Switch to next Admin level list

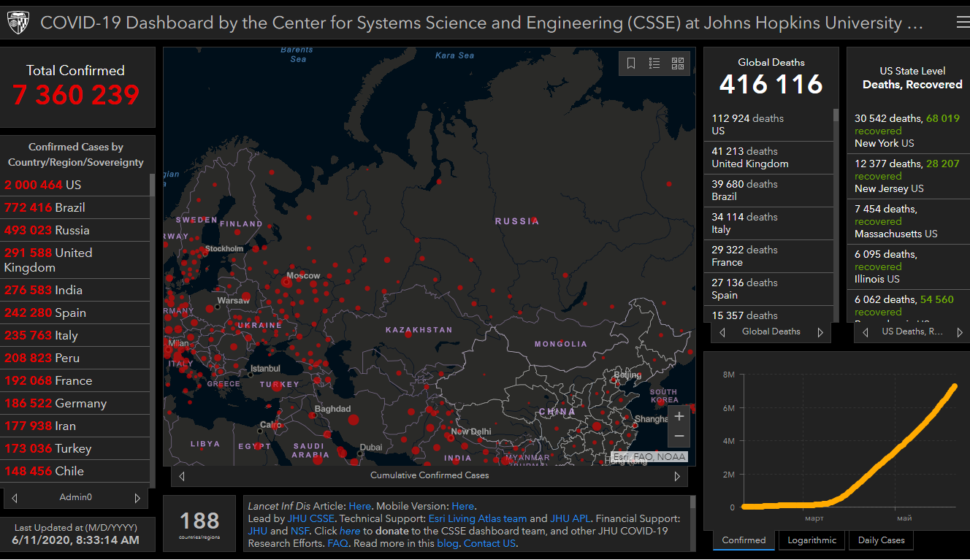pos(137,498)
